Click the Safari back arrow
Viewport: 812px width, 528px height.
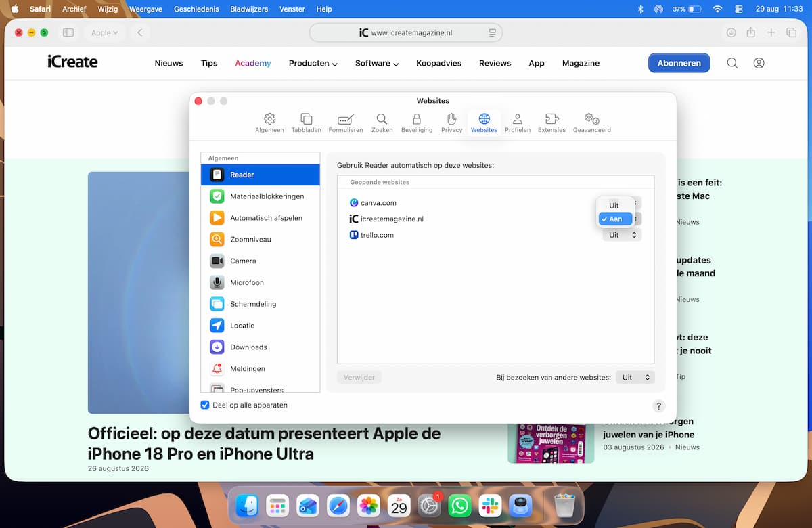point(140,32)
